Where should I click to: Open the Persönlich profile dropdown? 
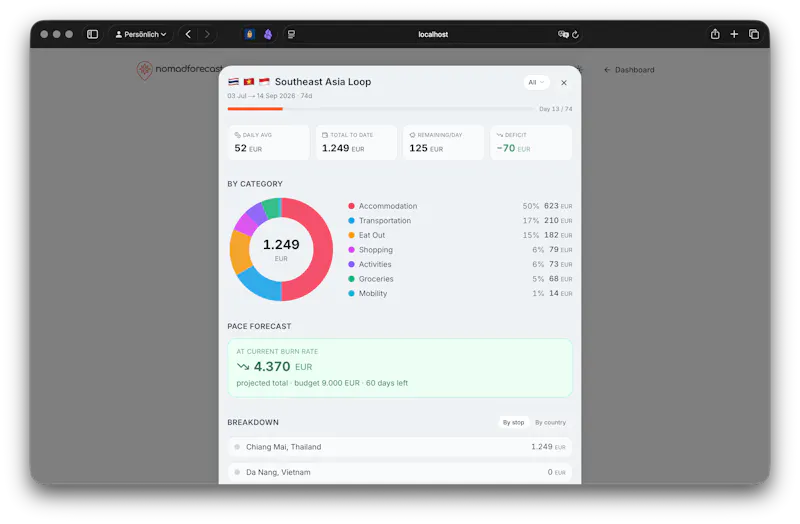[x=140, y=34]
